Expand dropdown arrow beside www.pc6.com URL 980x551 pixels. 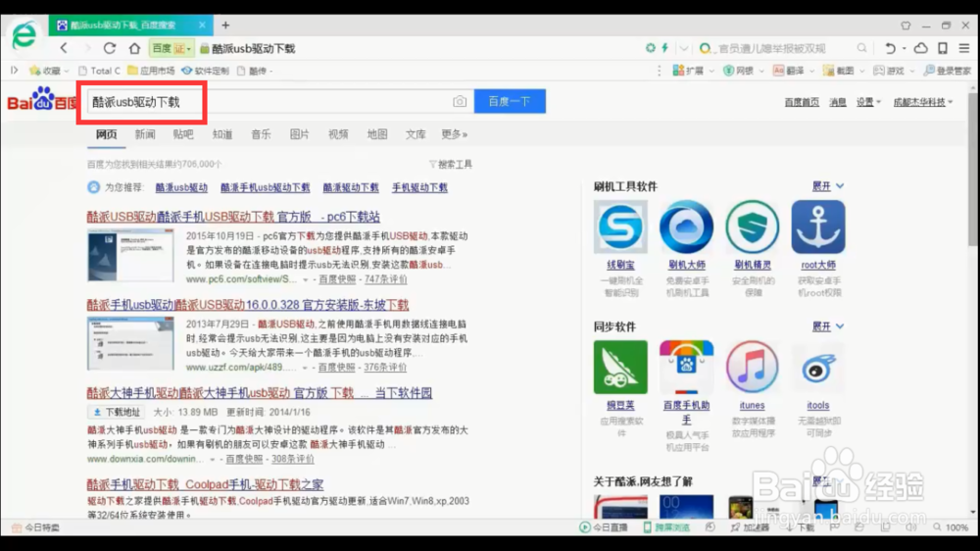click(x=306, y=279)
